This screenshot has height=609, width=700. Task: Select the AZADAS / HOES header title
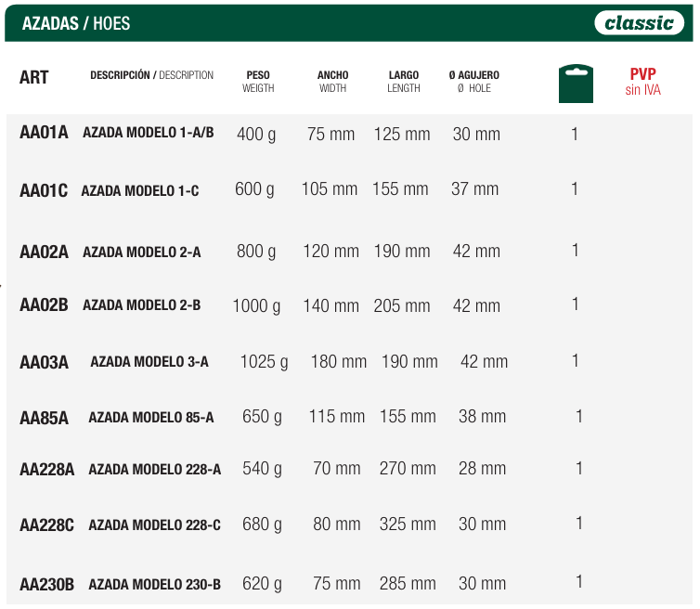click(x=76, y=23)
